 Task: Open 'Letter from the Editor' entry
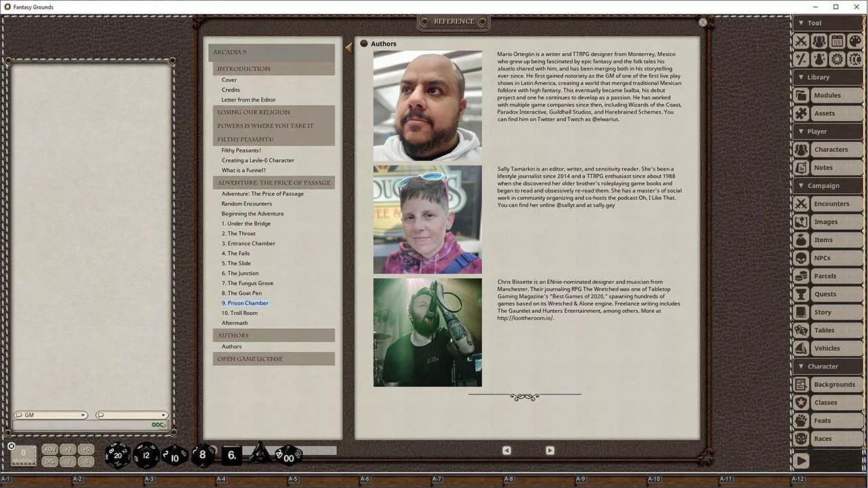248,100
